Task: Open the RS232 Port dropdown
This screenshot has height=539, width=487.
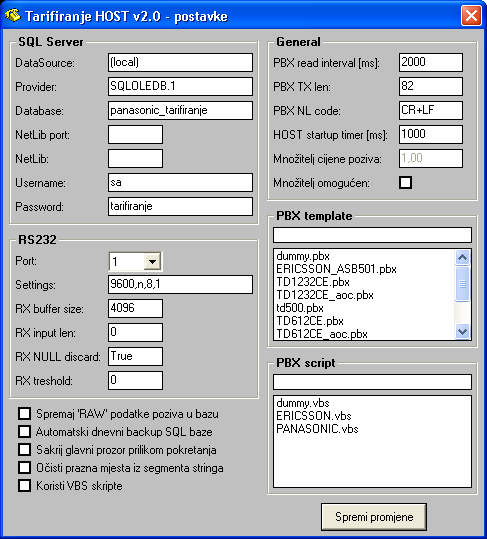Action: 152,262
